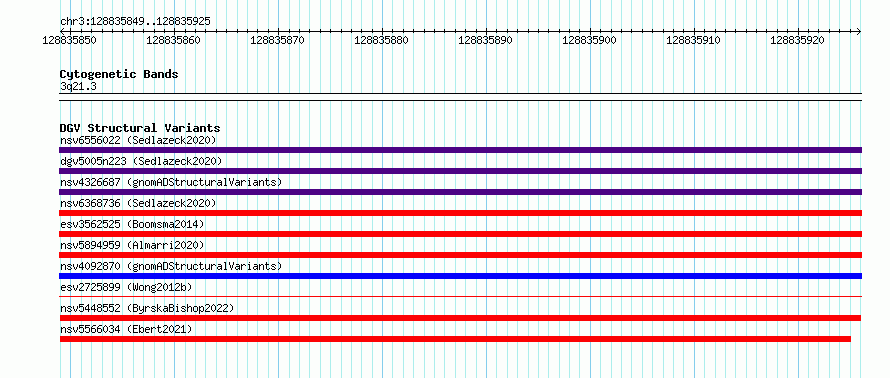This screenshot has width=890, height=378.
Task: Click the blue bar for nsv4092870
Action: tap(460, 276)
